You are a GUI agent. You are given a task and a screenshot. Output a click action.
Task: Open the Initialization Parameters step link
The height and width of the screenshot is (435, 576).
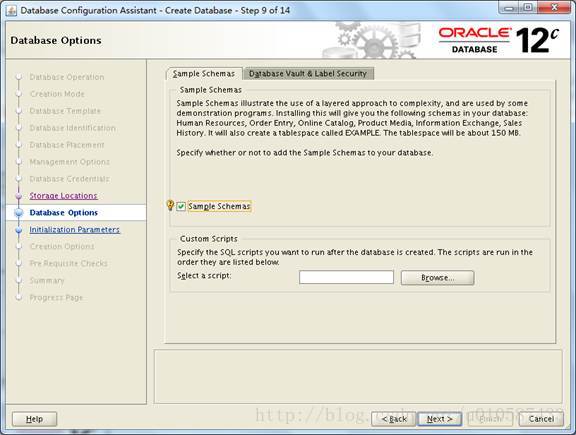(x=75, y=230)
